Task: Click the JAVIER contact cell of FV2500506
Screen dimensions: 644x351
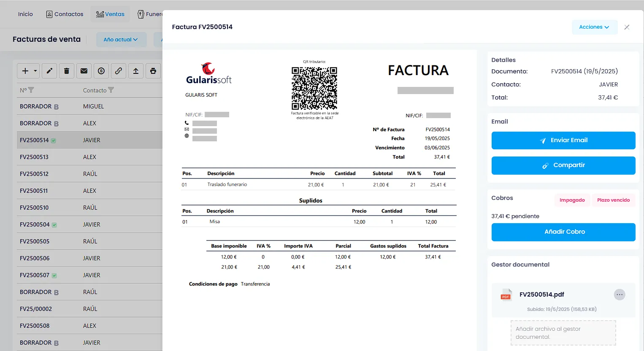Action: coord(92,258)
